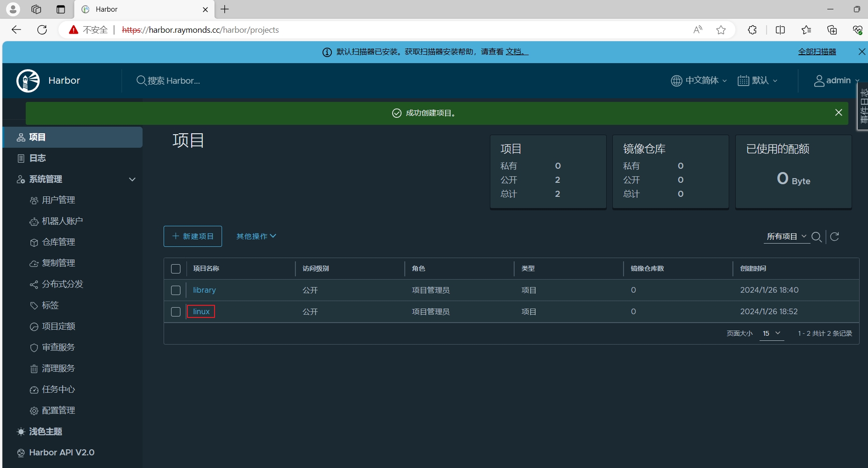Close the Harbor browser tab

[205, 9]
